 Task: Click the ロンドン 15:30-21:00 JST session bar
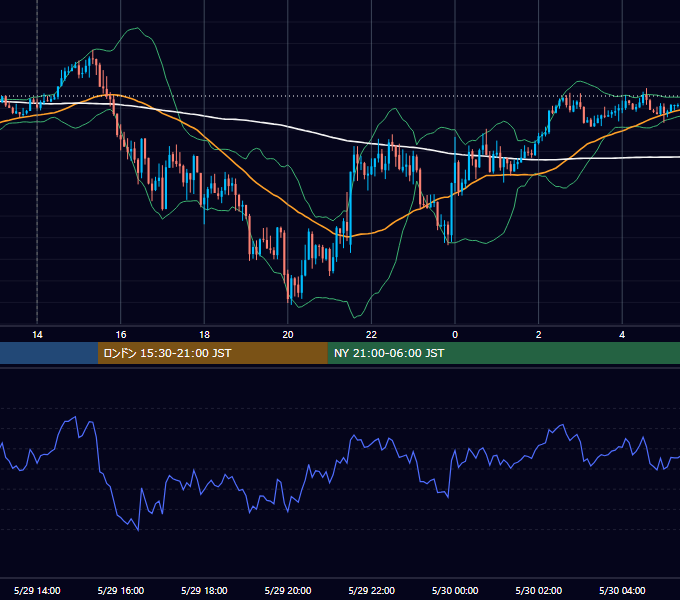212,353
